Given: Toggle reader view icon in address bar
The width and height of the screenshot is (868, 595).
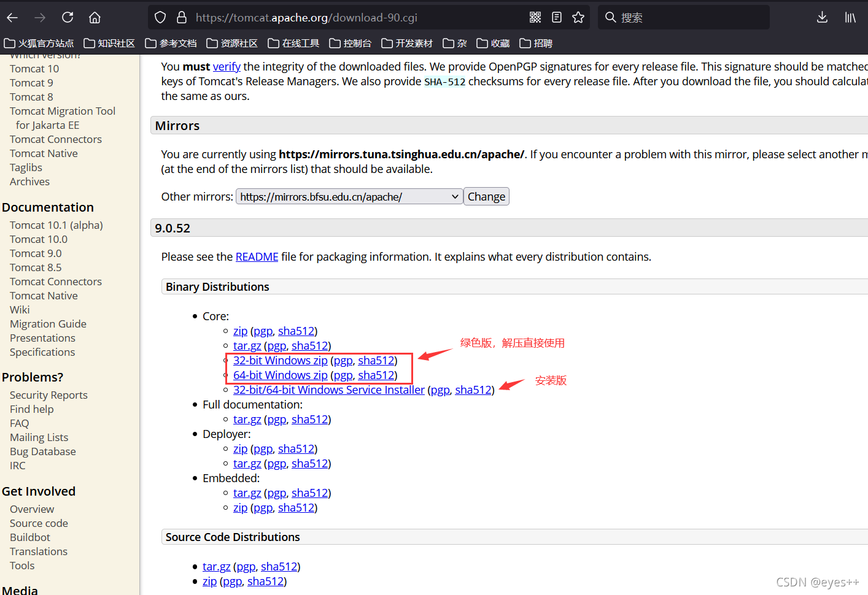Looking at the screenshot, I should (557, 17).
